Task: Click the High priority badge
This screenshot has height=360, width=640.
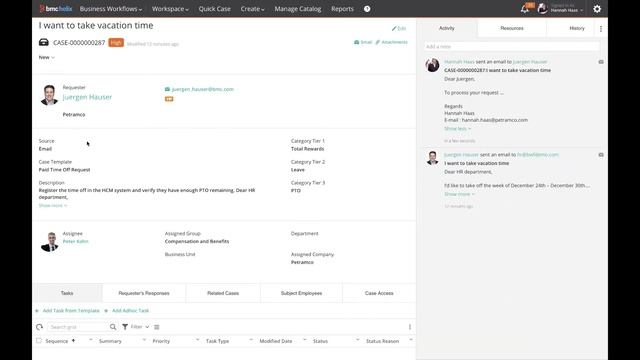Action: pos(116,42)
